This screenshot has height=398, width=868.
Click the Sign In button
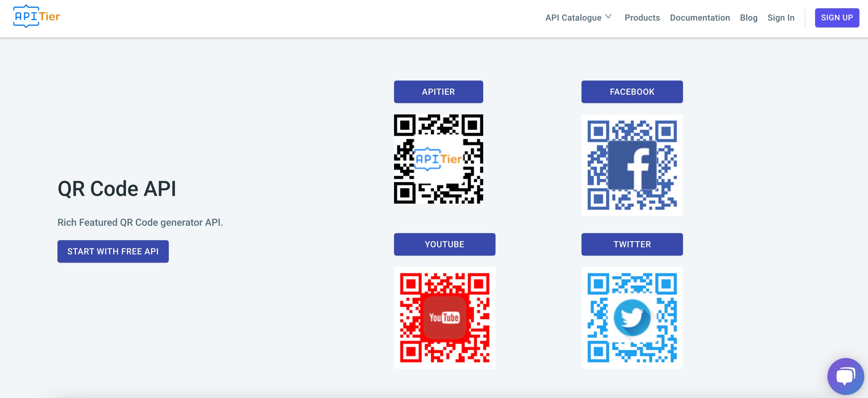(x=780, y=18)
